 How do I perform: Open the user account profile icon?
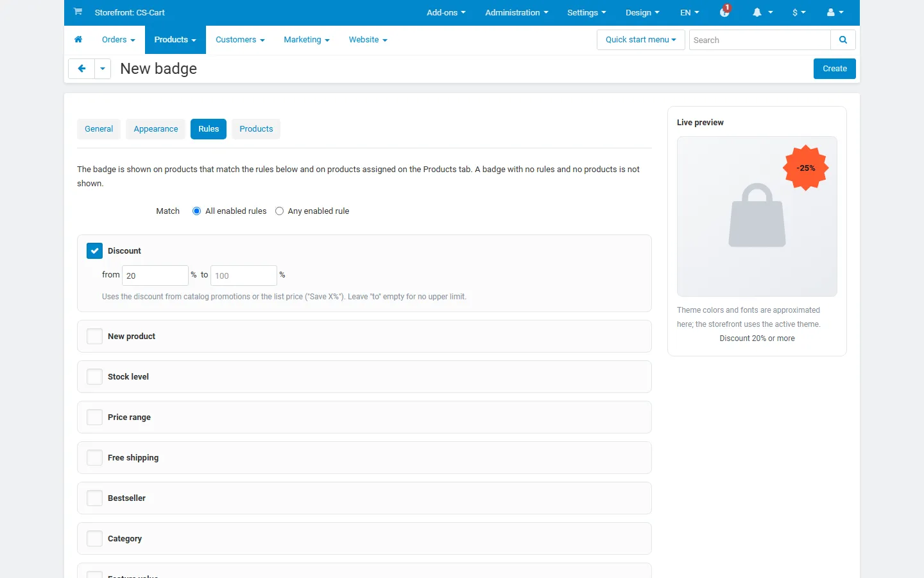[x=830, y=12]
